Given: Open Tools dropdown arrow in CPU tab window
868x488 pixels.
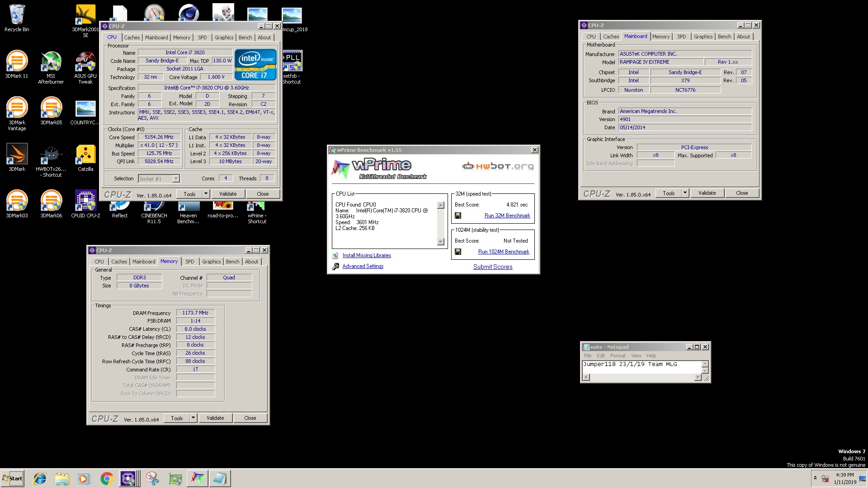Looking at the screenshot, I should pos(206,194).
